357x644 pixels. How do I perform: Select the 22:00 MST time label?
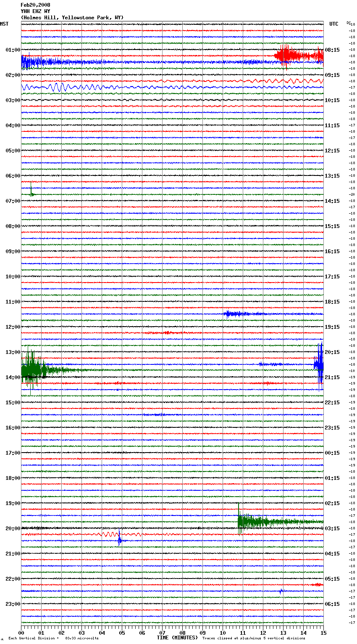(13, 579)
